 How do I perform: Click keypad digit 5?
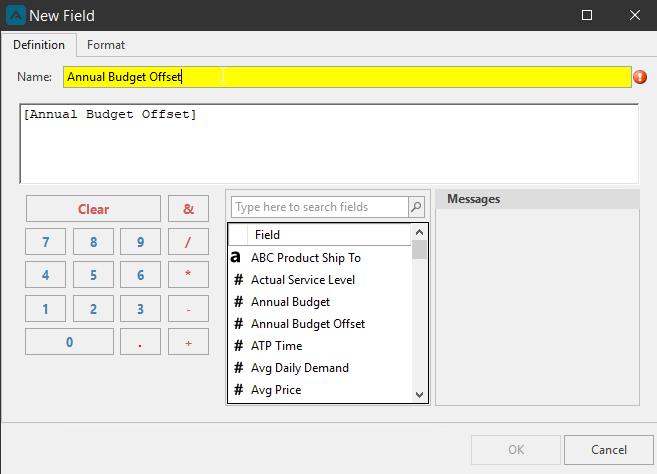click(x=93, y=275)
